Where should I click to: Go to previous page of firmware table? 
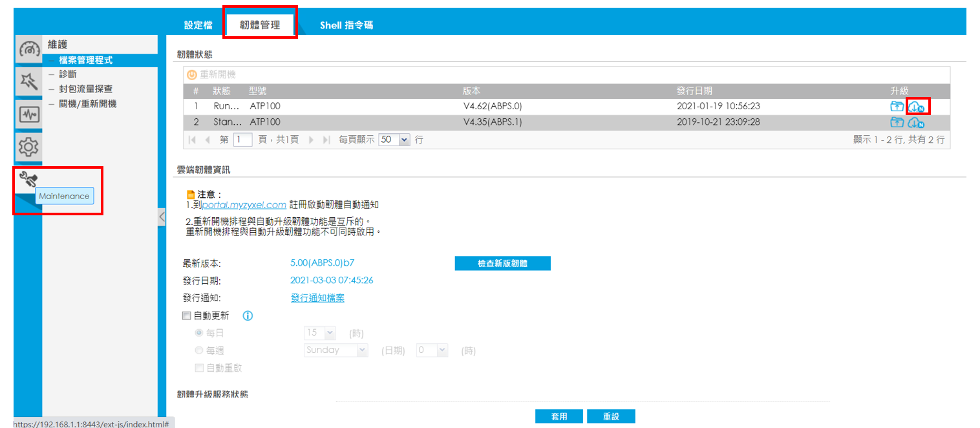coord(208,140)
